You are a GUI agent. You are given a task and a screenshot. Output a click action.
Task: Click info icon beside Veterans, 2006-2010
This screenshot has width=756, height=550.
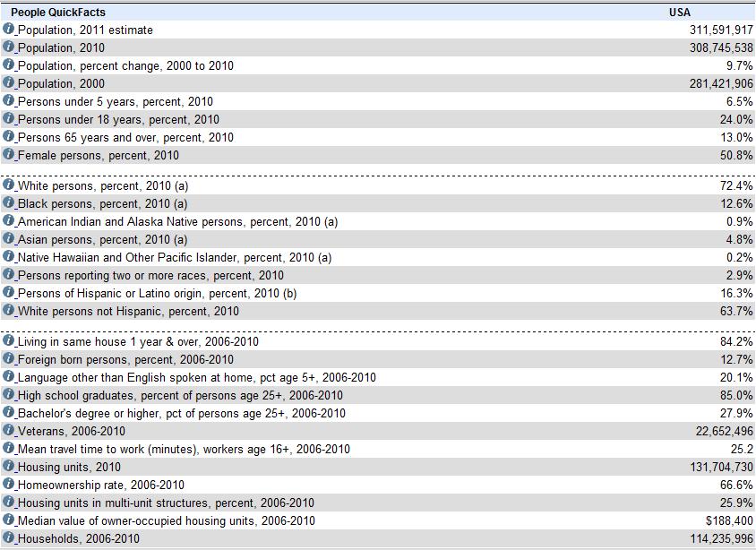pos(8,430)
